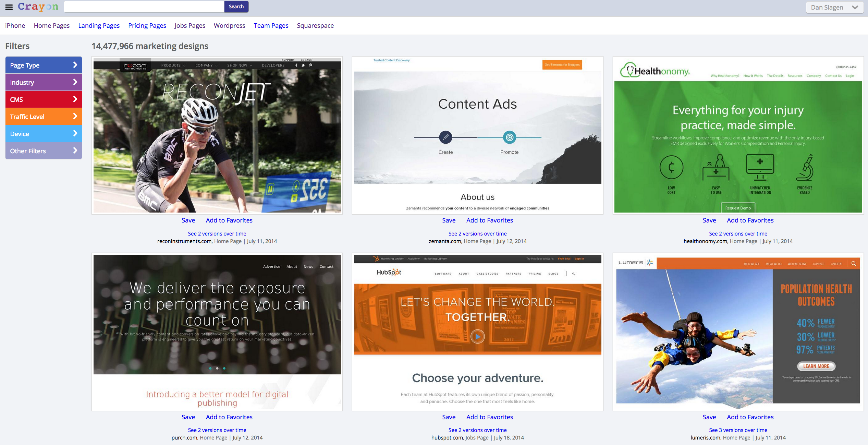See versions over time for zemanta.com
Image resolution: width=868 pixels, height=445 pixels.
(x=477, y=233)
